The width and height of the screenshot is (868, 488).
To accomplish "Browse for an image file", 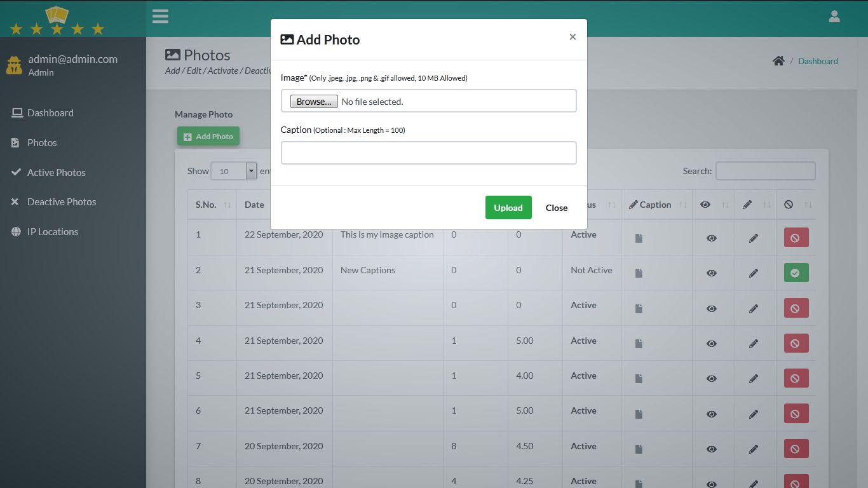I will coord(313,100).
